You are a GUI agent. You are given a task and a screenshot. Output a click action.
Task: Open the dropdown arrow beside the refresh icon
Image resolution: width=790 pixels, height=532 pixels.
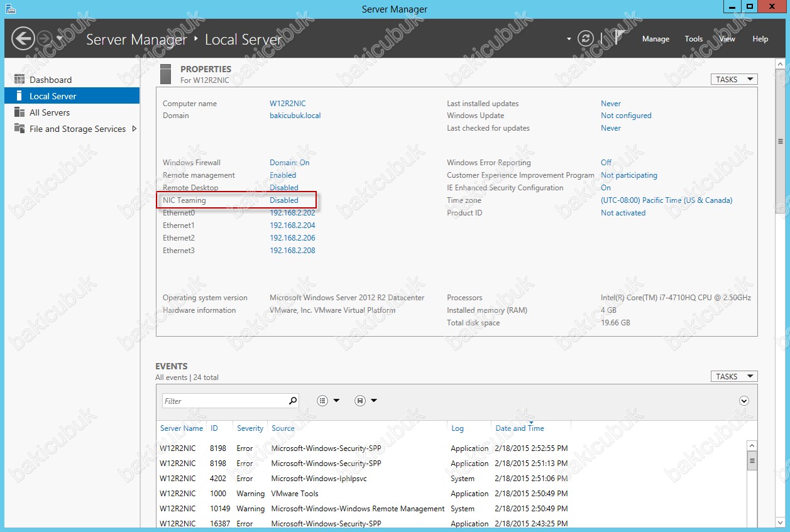click(569, 38)
